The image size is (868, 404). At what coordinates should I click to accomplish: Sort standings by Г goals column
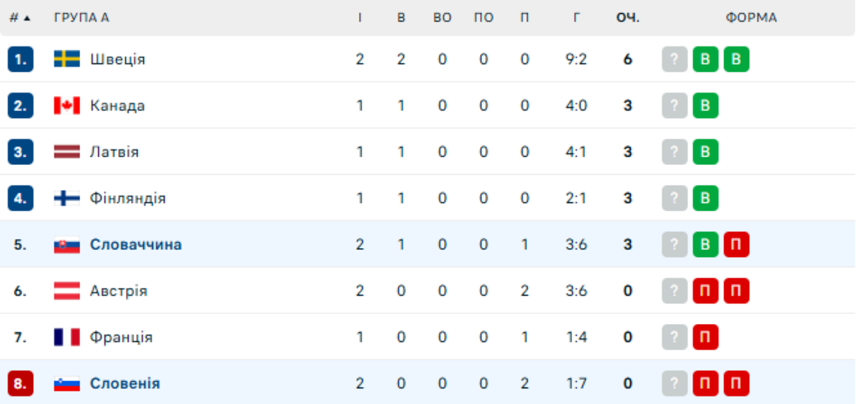576,18
